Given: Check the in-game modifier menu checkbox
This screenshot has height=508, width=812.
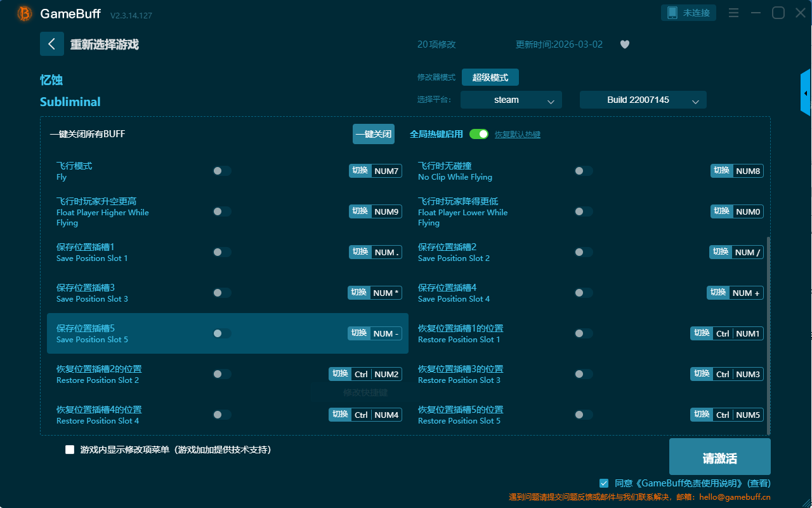Looking at the screenshot, I should 70,450.
